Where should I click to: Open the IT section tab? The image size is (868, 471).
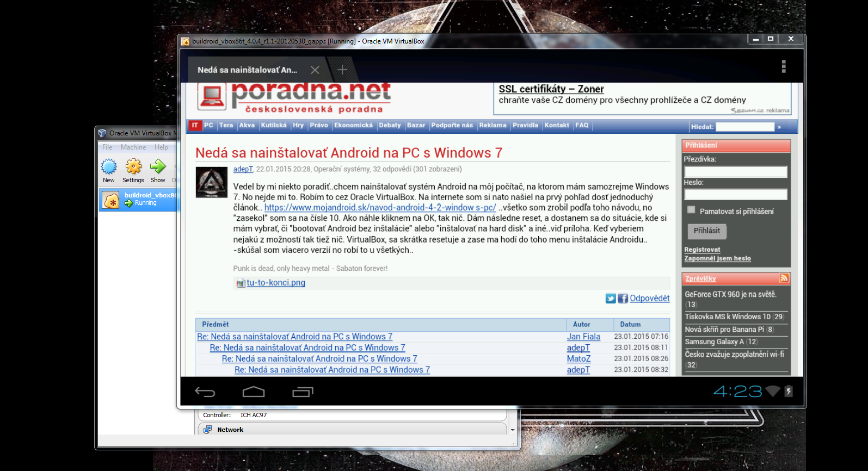195,126
